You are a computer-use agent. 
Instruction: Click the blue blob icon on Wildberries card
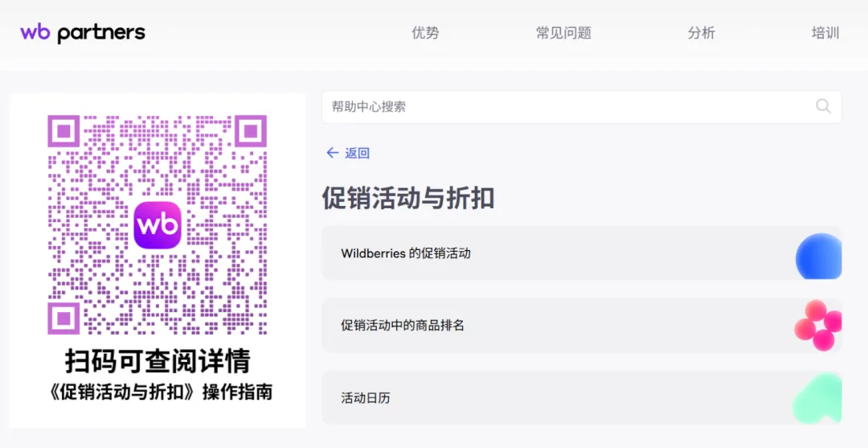point(819,256)
